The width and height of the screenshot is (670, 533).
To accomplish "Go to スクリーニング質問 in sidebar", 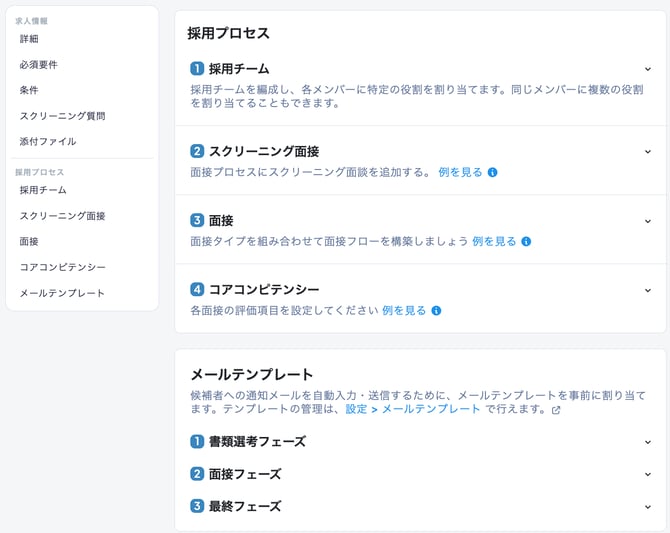I will [x=62, y=116].
